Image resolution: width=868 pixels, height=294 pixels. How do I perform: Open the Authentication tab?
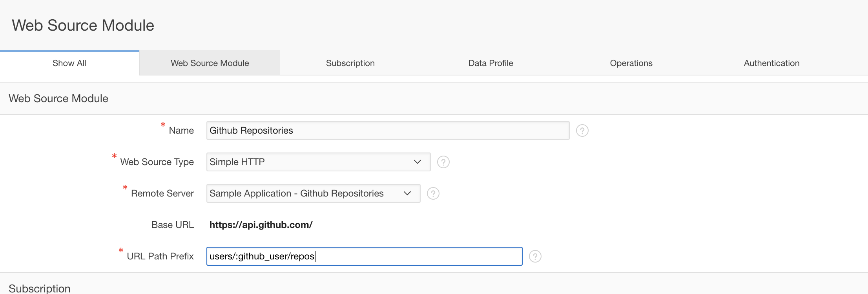pos(771,63)
